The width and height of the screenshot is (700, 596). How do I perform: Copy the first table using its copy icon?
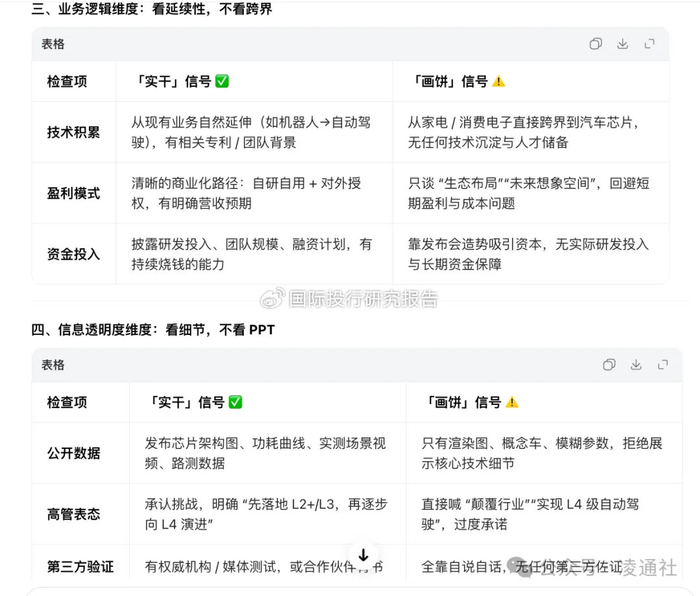(596, 44)
